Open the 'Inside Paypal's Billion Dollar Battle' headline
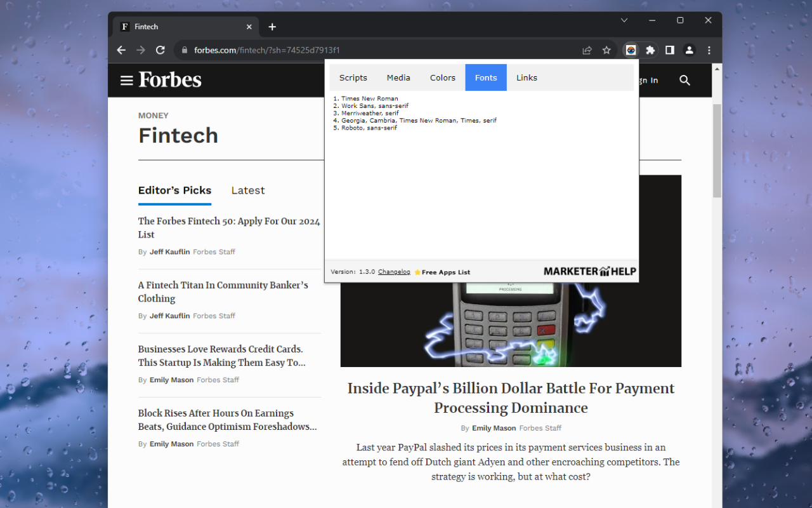Viewport: 812px width, 508px height. coord(511,398)
